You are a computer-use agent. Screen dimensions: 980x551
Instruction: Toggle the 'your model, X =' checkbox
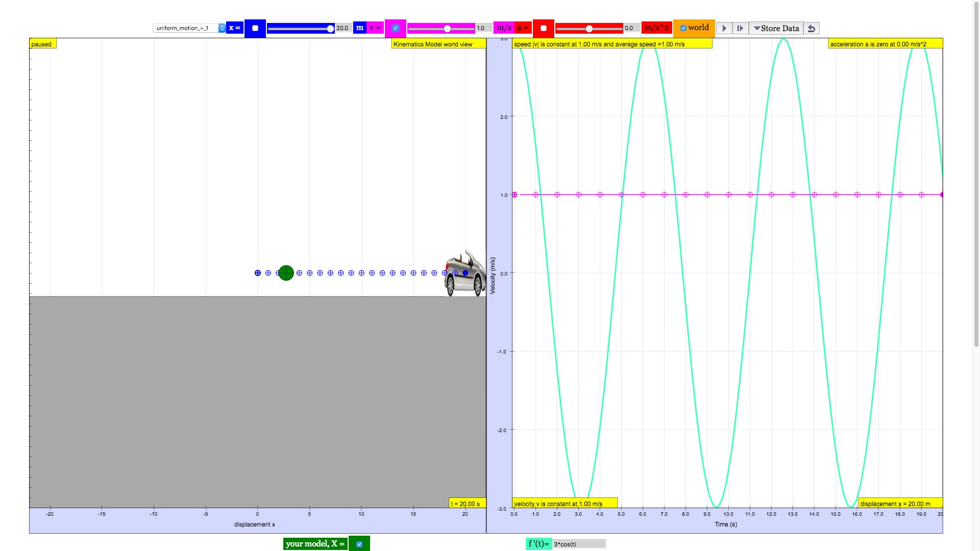coord(359,544)
